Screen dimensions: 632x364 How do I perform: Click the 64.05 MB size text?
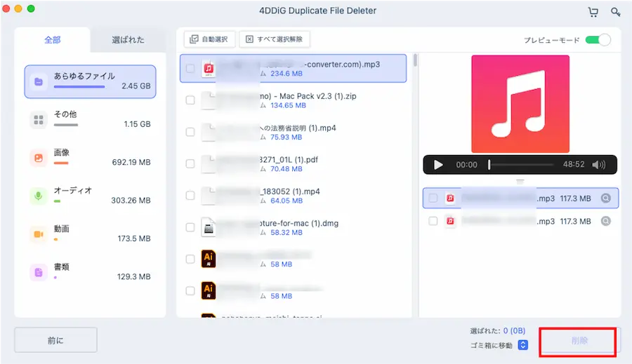click(x=287, y=201)
